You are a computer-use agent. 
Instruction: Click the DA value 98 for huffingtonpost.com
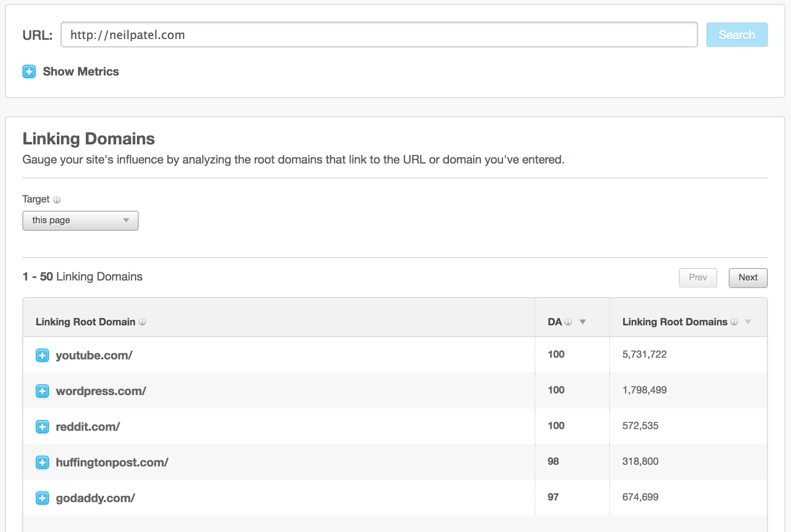553,461
